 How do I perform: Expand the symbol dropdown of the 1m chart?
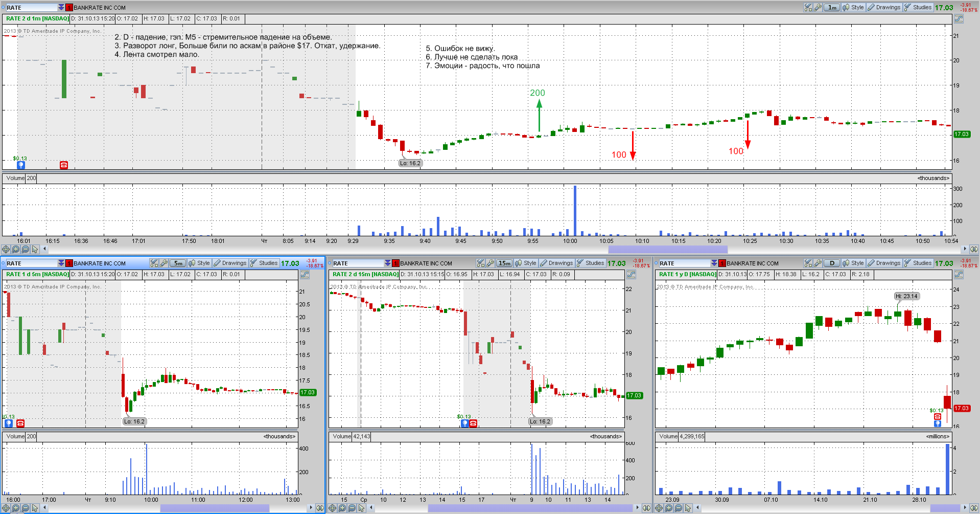click(x=61, y=7)
